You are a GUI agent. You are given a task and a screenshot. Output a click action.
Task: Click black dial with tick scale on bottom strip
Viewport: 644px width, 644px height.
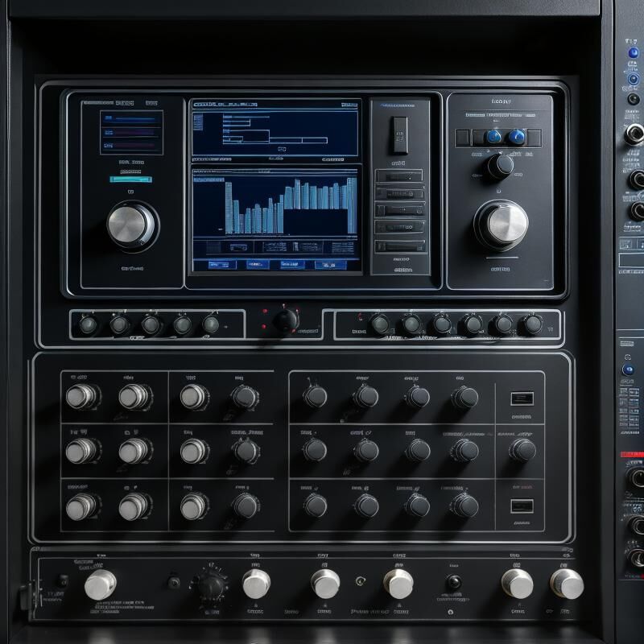tap(211, 588)
